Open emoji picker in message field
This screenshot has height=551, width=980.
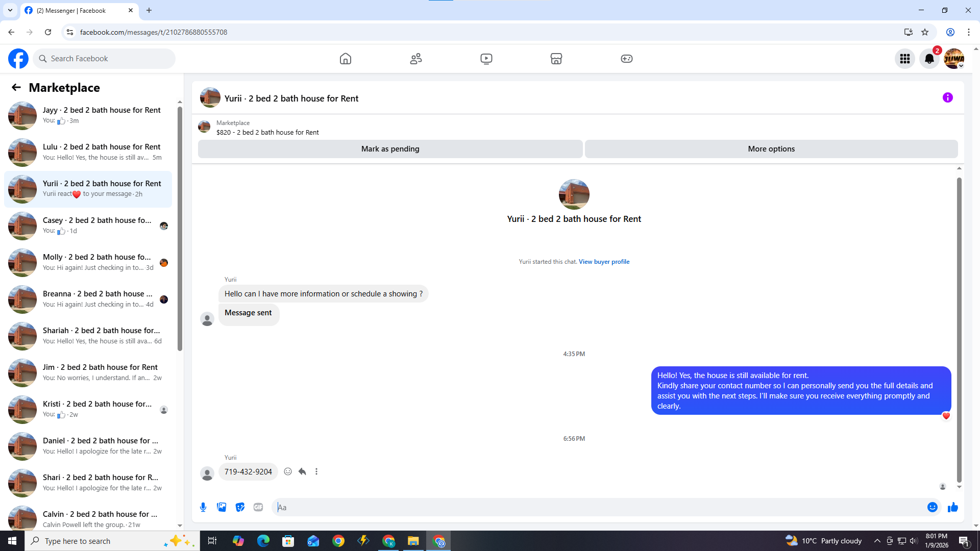click(x=932, y=507)
